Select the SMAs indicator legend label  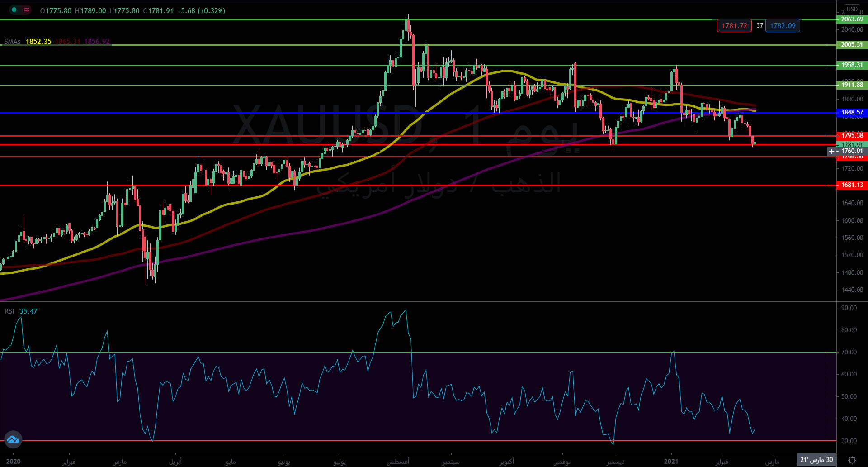point(12,42)
